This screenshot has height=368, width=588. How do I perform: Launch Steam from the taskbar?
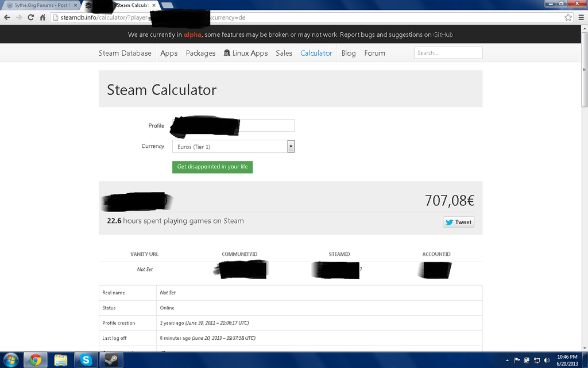tap(111, 360)
